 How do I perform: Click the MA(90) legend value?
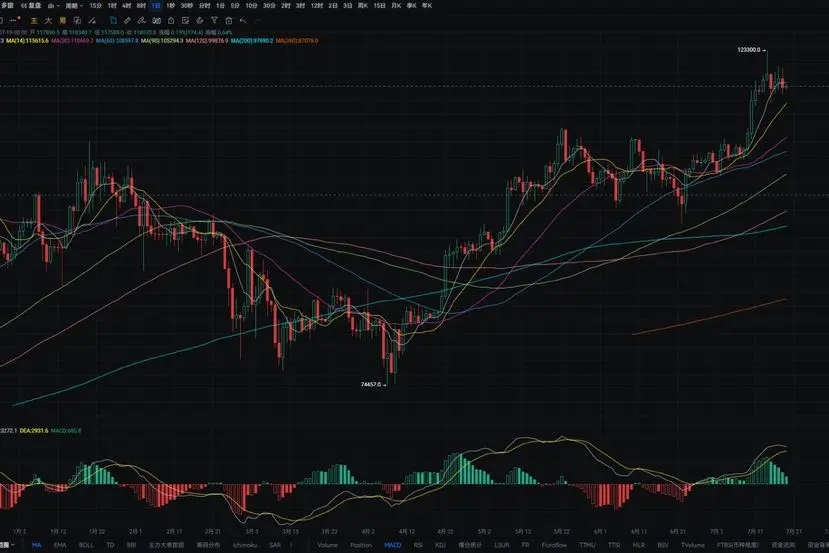162,41
